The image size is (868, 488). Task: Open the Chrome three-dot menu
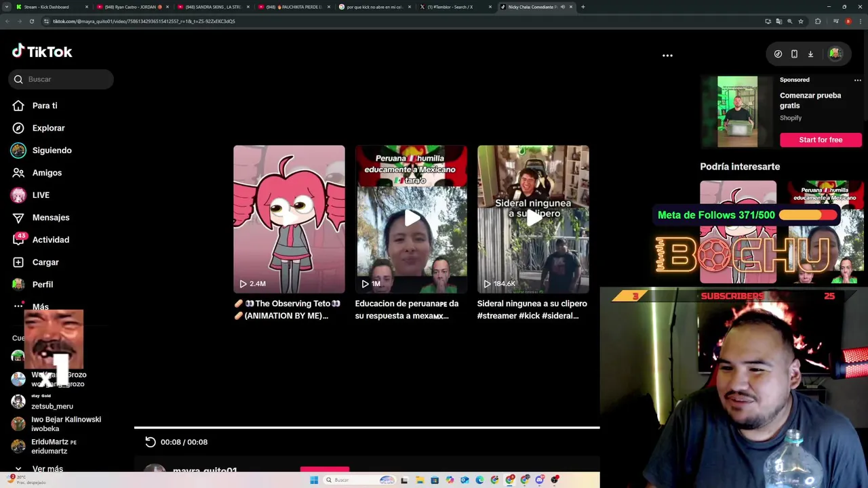pos(860,21)
